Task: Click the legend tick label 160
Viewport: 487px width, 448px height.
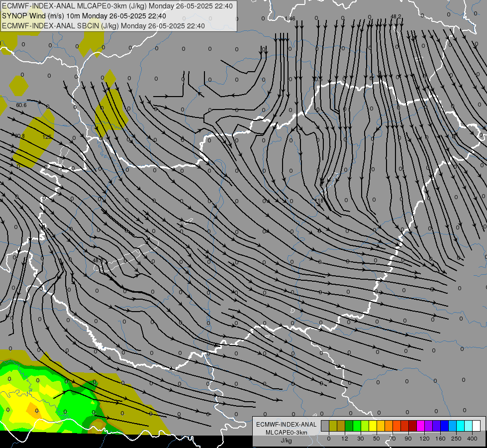Action: [440, 439]
